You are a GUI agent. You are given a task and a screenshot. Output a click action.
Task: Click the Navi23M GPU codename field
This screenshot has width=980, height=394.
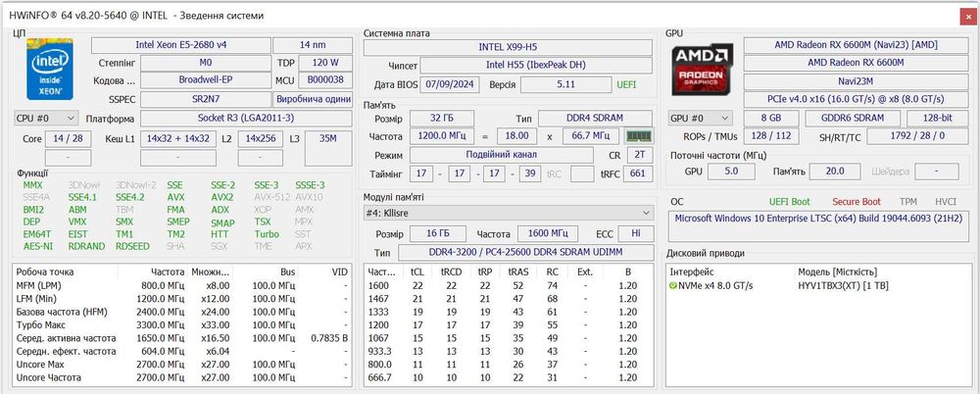pyautogui.click(x=856, y=81)
